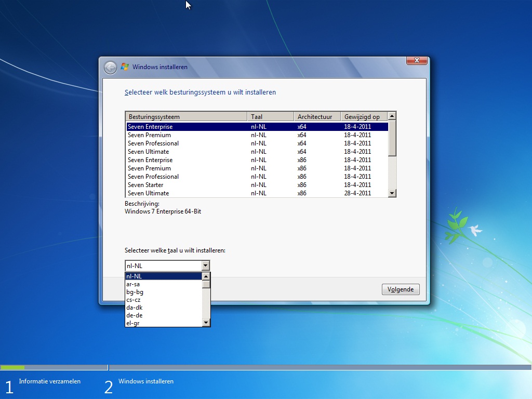Screen dimensions: 532x399
Task: Choose cs-cz from the language list
Action: click(164, 300)
